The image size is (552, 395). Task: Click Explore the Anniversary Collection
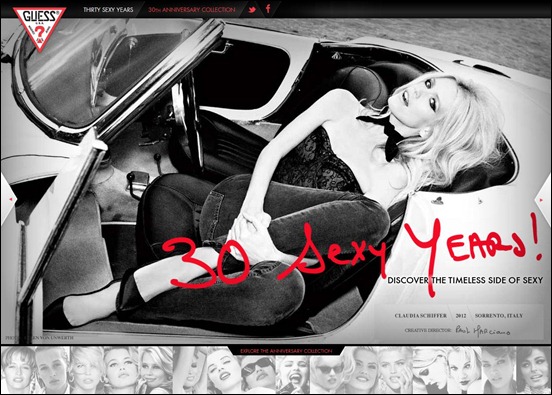[x=286, y=351]
